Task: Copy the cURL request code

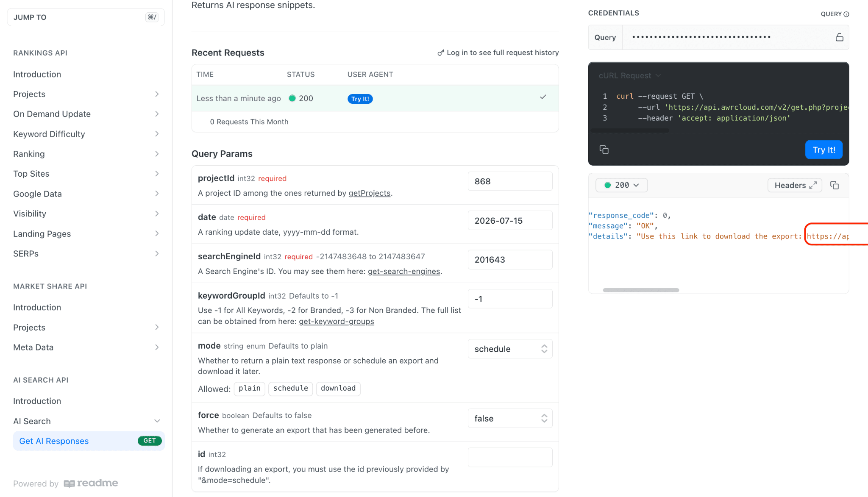Action: [x=604, y=150]
